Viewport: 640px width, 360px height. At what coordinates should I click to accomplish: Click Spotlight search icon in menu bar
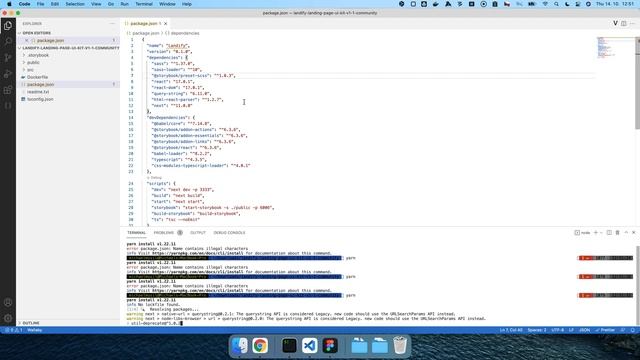[556, 4]
